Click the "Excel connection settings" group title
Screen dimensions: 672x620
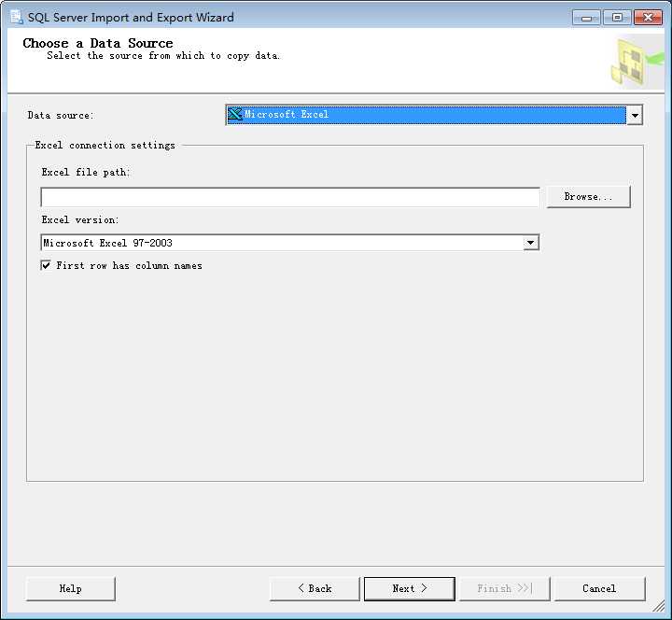105,146
